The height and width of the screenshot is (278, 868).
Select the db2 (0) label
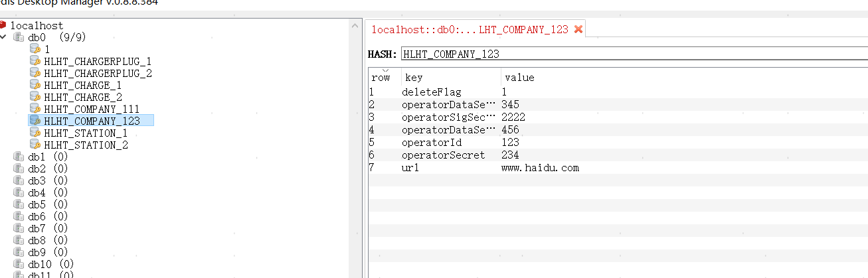[48, 169]
